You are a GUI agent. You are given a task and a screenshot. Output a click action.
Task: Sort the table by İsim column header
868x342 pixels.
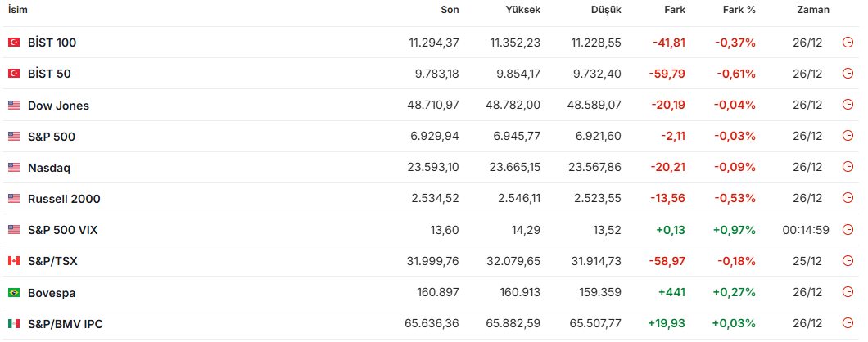18,10
